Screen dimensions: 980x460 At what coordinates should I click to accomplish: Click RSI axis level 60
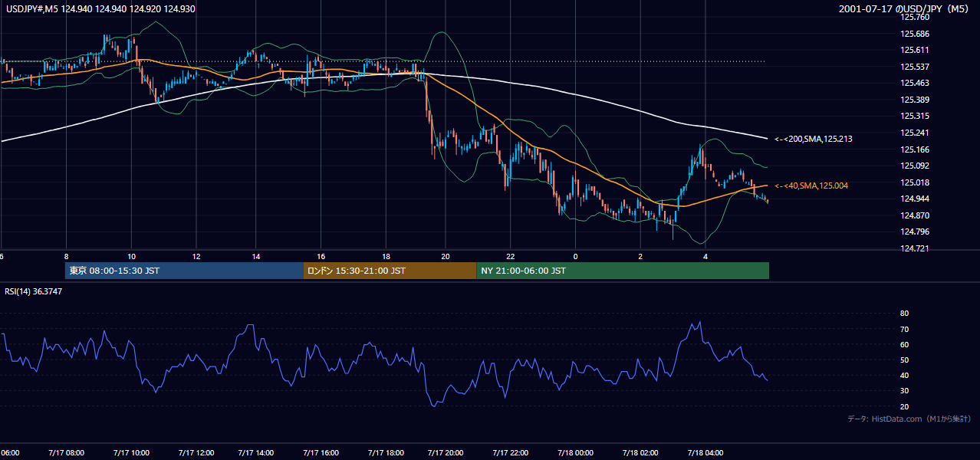coord(904,344)
